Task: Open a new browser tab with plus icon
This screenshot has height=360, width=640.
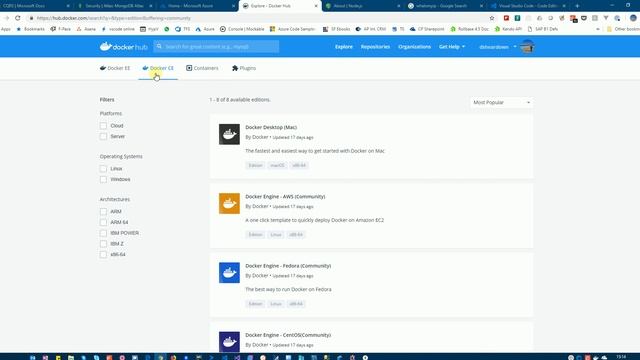Action: tap(577, 6)
